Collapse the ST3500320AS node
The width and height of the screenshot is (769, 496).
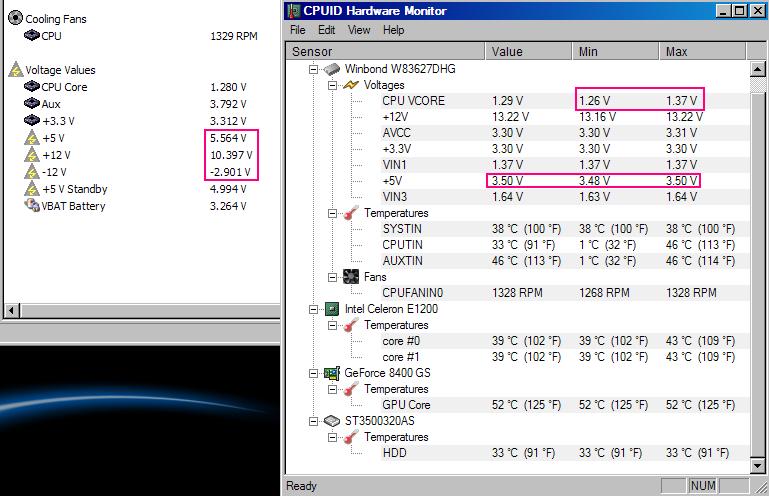(x=313, y=421)
